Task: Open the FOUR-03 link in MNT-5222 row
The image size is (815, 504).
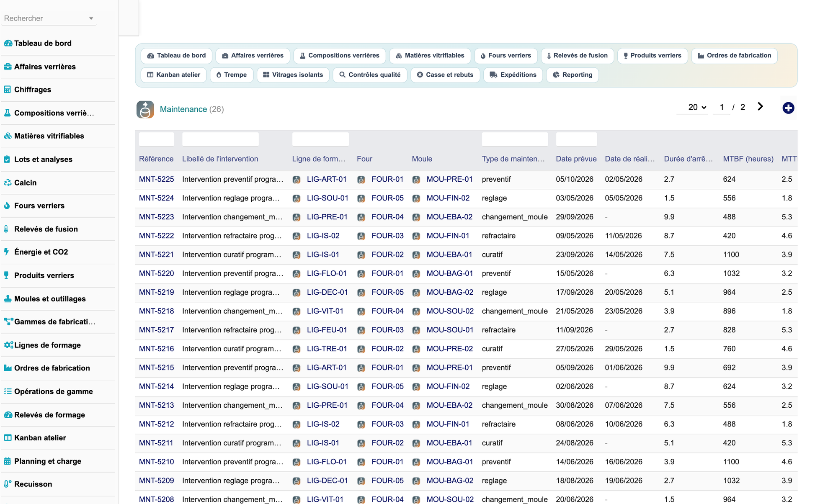Action: tap(387, 236)
